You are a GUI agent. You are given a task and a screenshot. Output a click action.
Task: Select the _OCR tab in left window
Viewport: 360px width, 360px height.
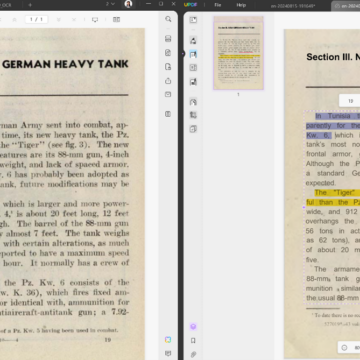(x=7, y=5)
